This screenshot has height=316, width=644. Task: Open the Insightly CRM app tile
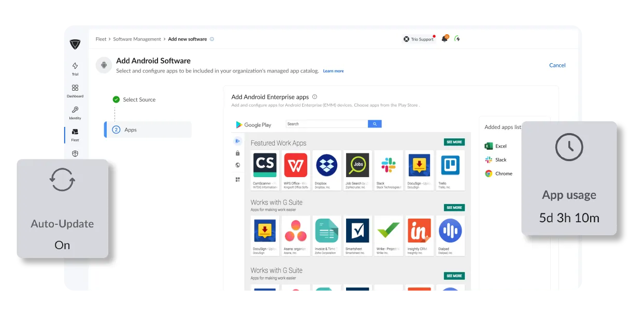click(419, 236)
